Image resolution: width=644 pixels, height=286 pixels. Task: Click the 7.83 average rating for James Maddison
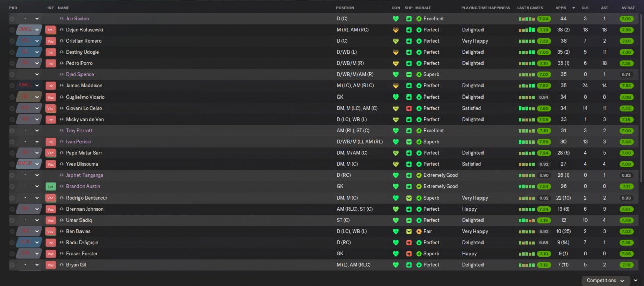pos(626,86)
